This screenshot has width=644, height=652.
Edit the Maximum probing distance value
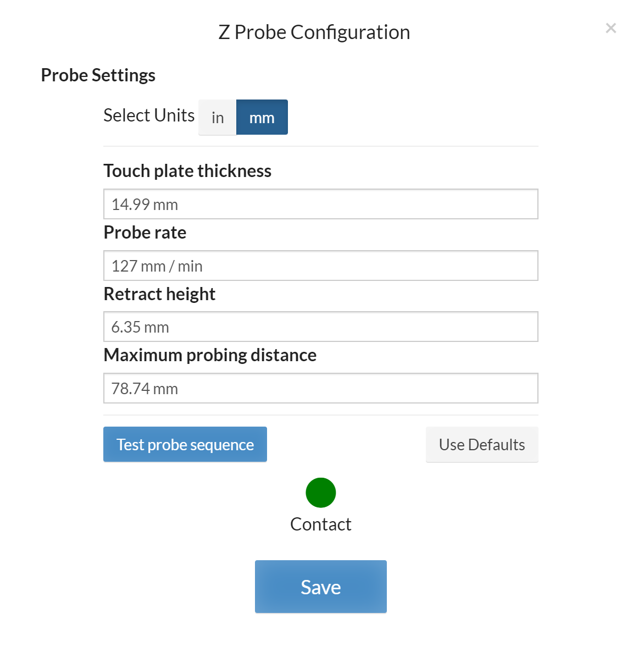[x=320, y=389]
